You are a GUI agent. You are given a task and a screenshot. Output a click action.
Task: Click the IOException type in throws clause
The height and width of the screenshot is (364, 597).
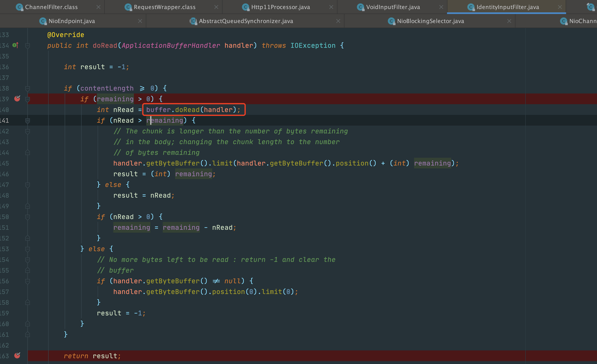pyautogui.click(x=313, y=45)
